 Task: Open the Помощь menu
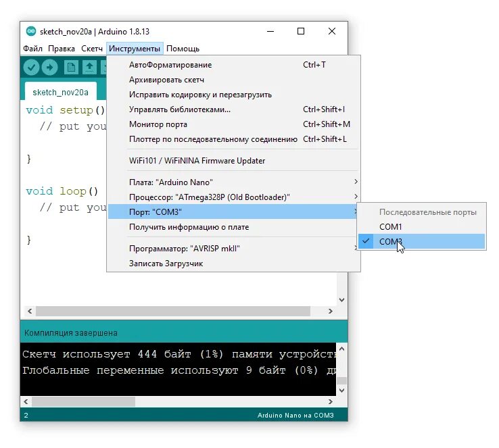click(183, 49)
